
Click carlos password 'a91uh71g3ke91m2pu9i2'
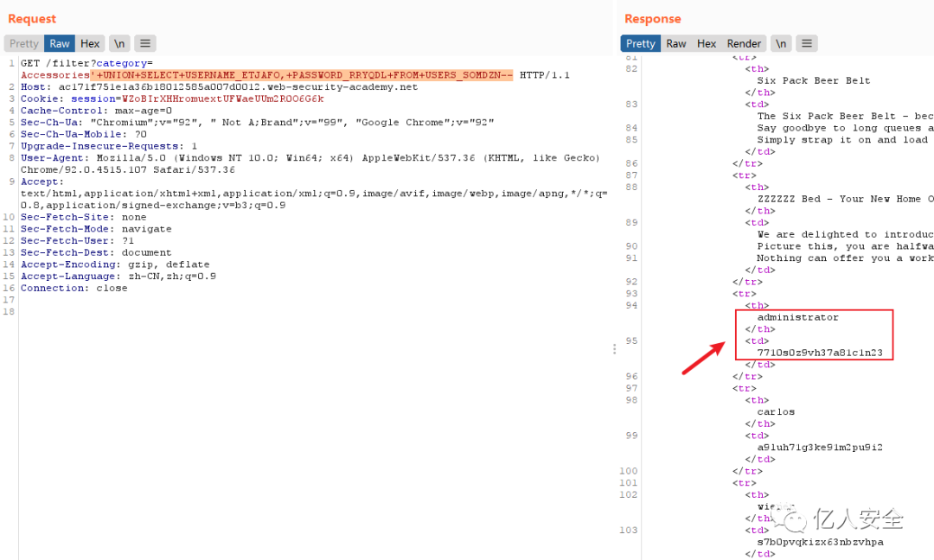[820, 448]
